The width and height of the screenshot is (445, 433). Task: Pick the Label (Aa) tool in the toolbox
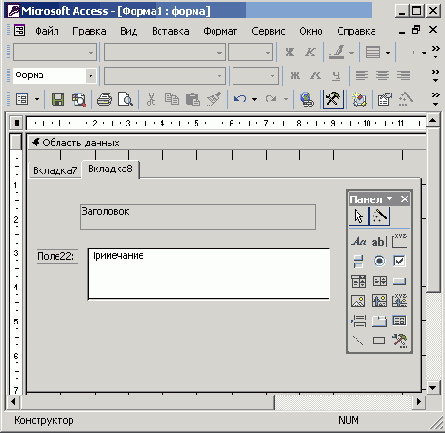point(359,241)
